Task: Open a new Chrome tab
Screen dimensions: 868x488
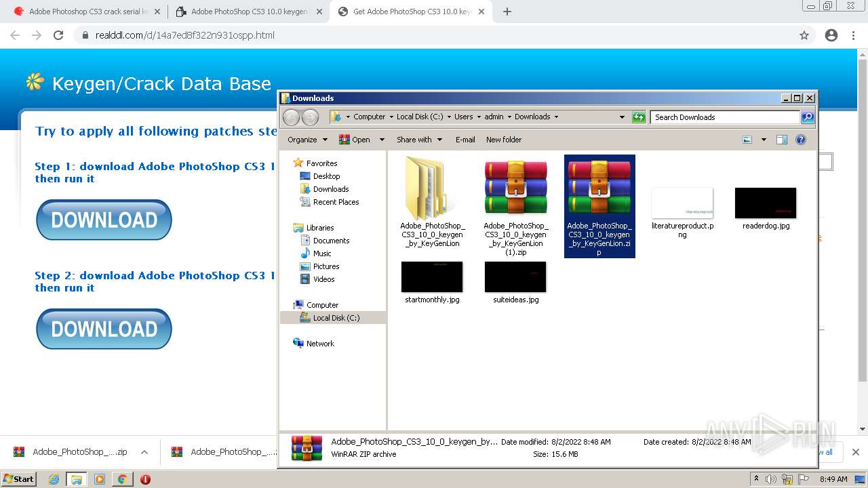Action: click(507, 12)
